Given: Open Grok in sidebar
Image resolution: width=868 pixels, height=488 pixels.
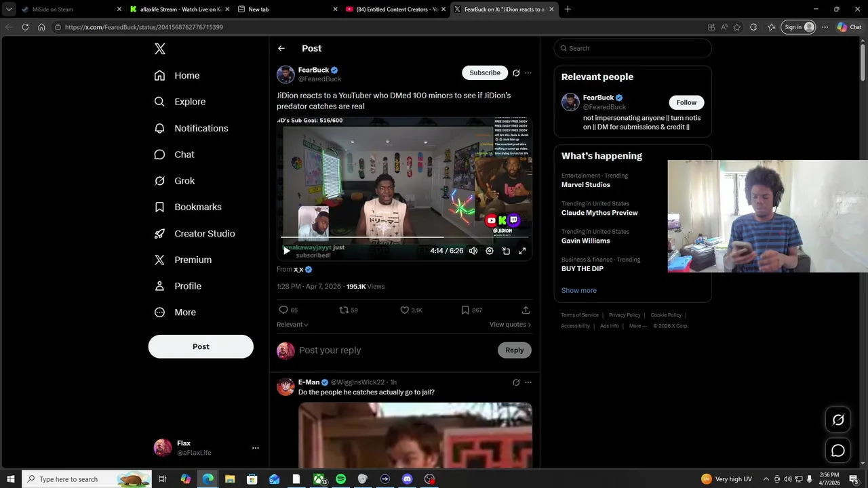Looking at the screenshot, I should (174, 181).
